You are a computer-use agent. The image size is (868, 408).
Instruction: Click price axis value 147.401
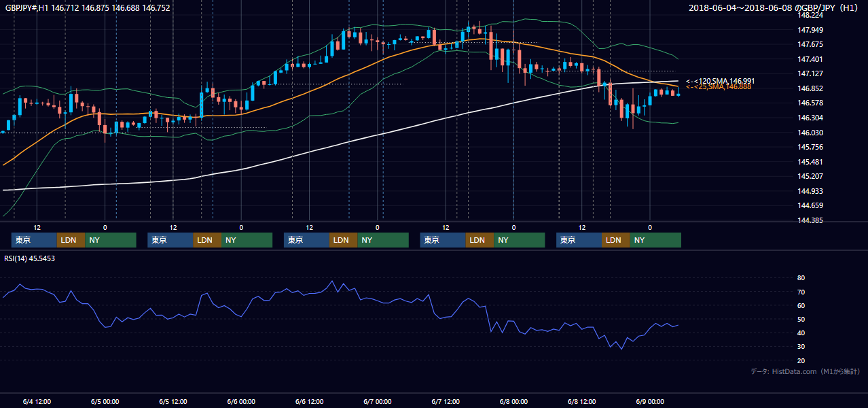pyautogui.click(x=810, y=59)
